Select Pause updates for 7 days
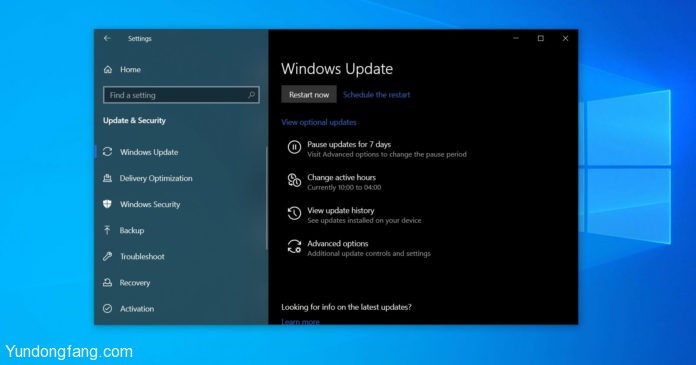This screenshot has height=365, width=696. (x=349, y=144)
